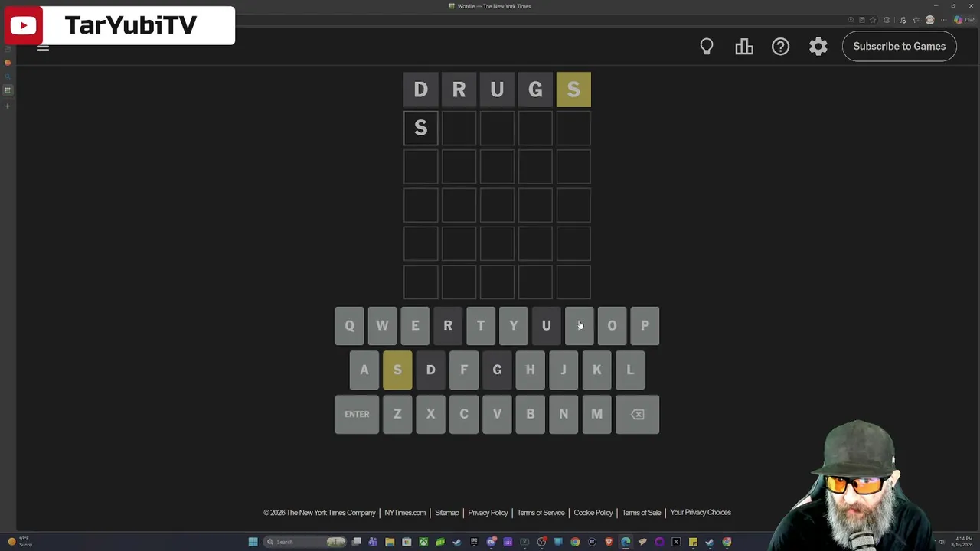The image size is (980, 551).
Task: Tap the G key on the on-screen keyboard
Action: click(497, 370)
